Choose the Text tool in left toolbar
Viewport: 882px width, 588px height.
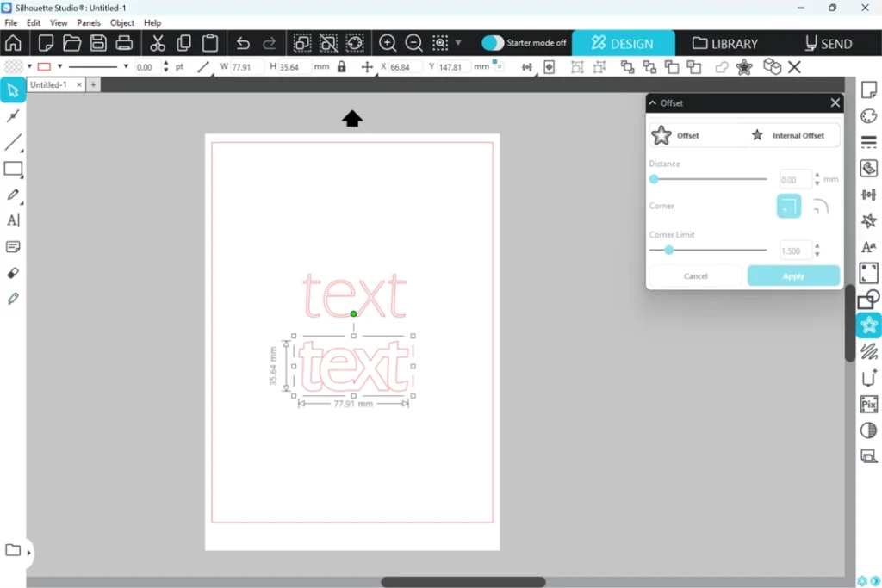tap(13, 220)
